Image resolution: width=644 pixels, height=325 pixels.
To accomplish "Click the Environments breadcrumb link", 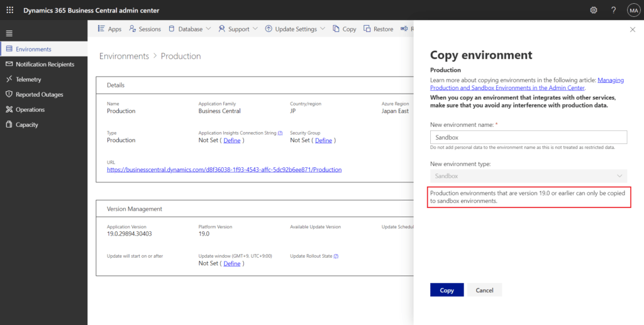I will pyautogui.click(x=124, y=56).
